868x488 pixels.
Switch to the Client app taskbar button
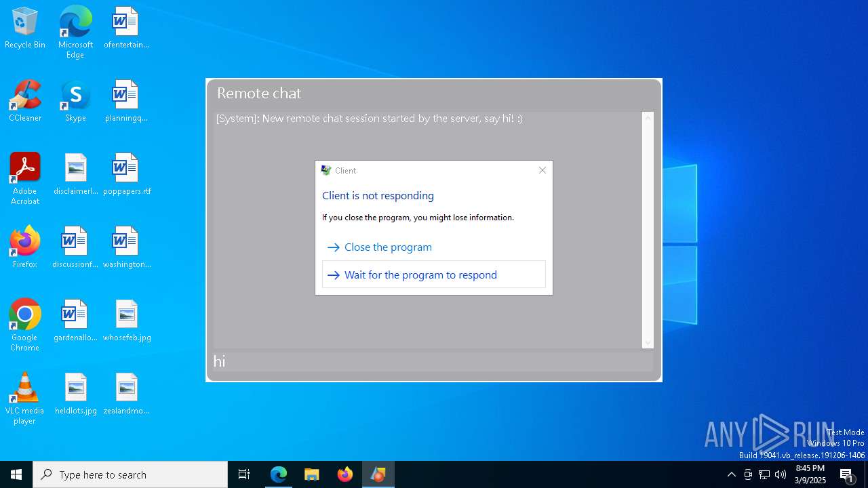378,474
